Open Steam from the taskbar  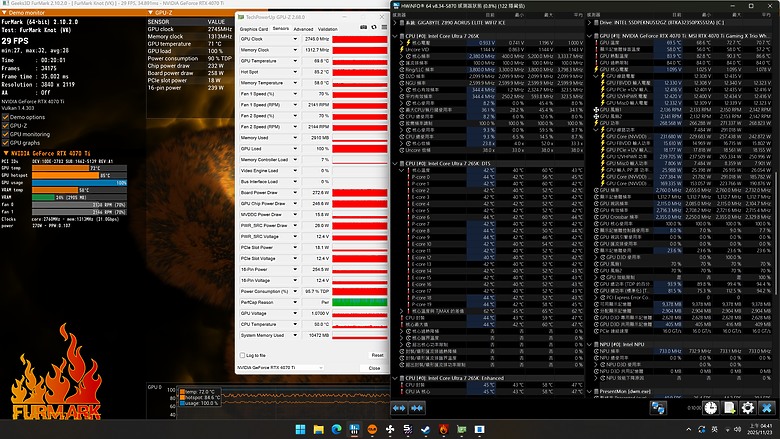click(425, 429)
